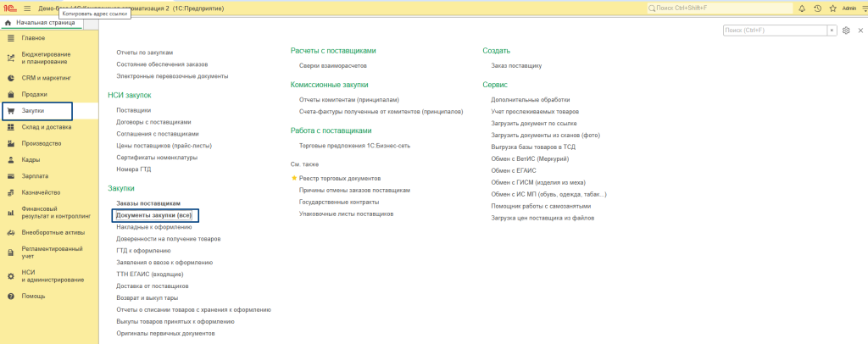Viewport: 868px width, 344px height.
Task: Select the Казначейство section in sidebar
Action: 40,191
